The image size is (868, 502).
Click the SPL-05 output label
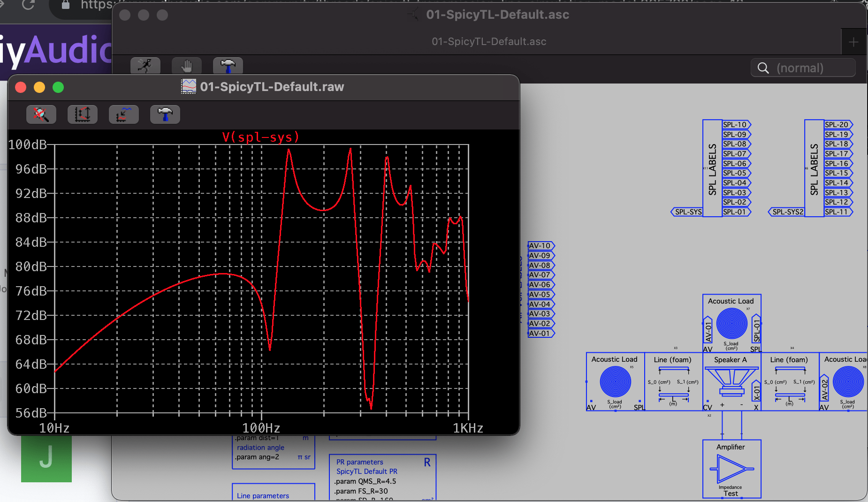tap(737, 173)
